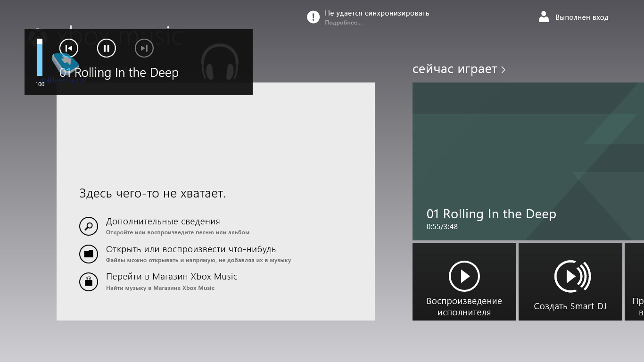Open the 'Выполнен вход' account label
The height and width of the screenshot is (362, 644).
pyautogui.click(x=582, y=17)
